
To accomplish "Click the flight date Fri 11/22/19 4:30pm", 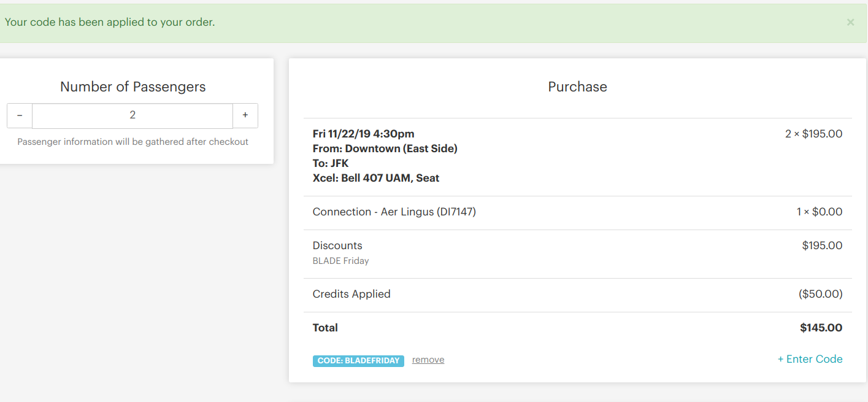I will tap(363, 134).
